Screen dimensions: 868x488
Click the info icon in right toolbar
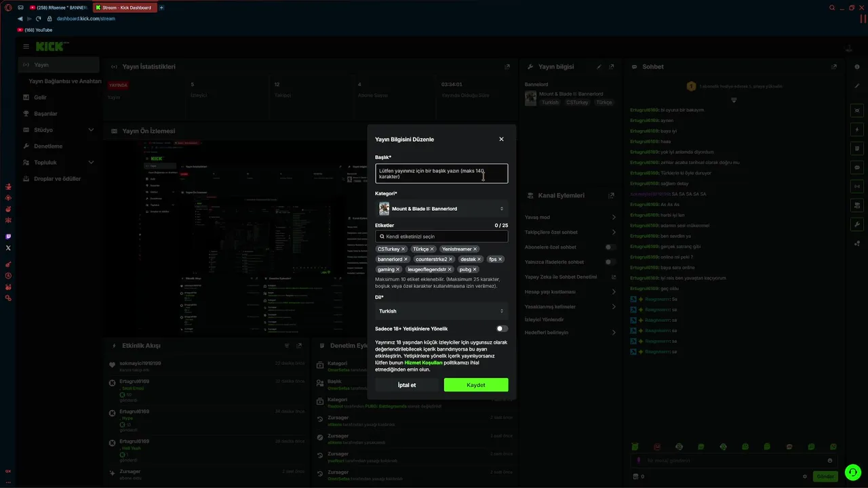[857, 67]
